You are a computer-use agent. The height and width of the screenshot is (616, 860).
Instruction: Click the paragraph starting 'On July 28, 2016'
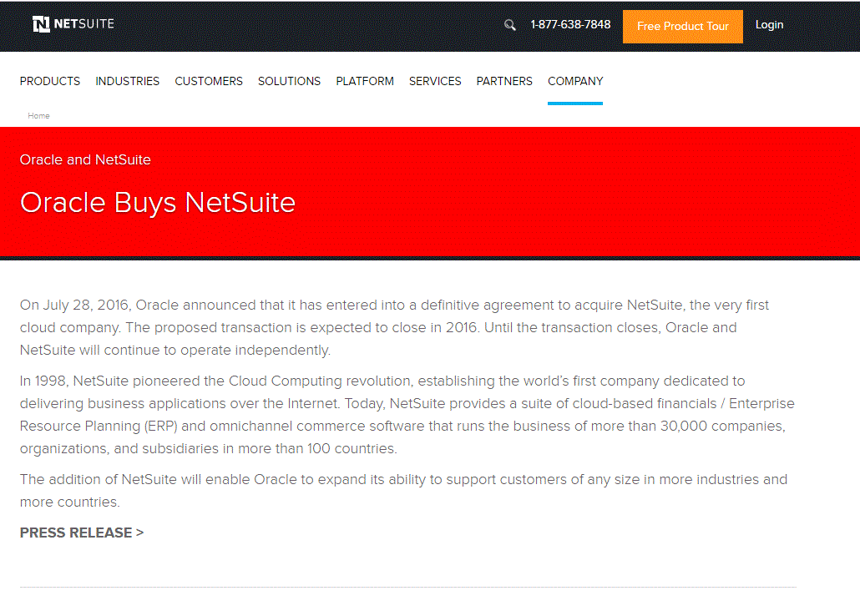[x=395, y=327]
